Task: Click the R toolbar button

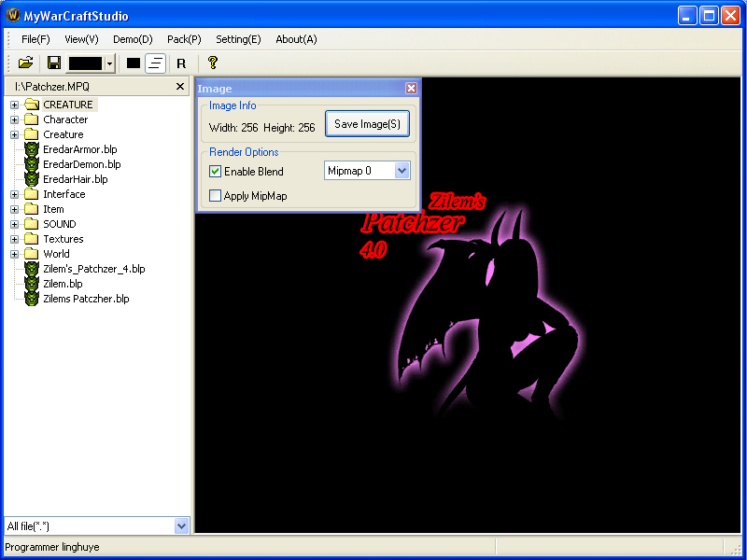Action: point(181,63)
